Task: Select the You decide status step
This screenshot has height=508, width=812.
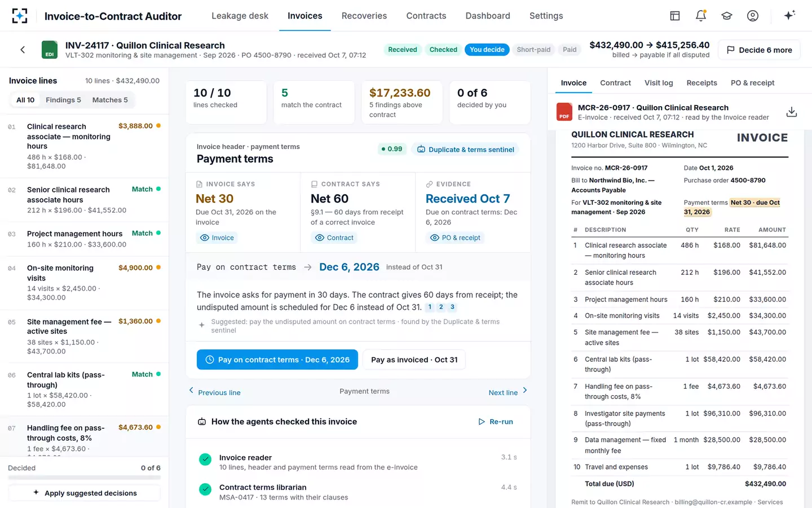Action: pyautogui.click(x=487, y=50)
